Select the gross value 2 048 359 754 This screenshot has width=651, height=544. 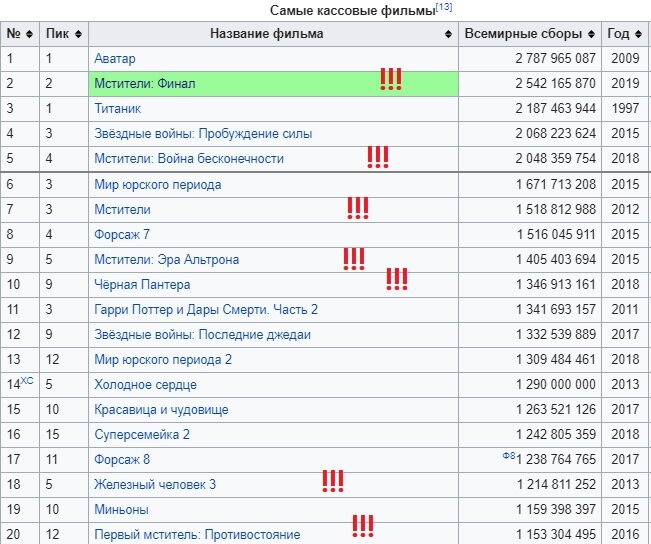[x=556, y=159]
